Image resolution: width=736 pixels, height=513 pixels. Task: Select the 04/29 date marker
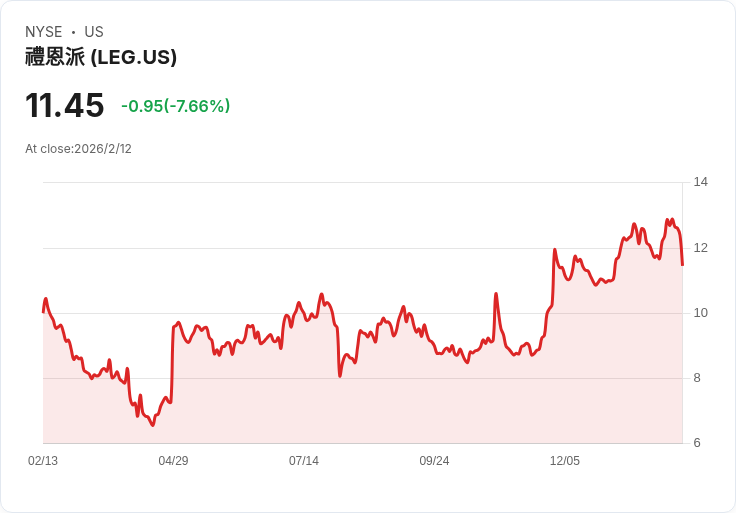173,461
